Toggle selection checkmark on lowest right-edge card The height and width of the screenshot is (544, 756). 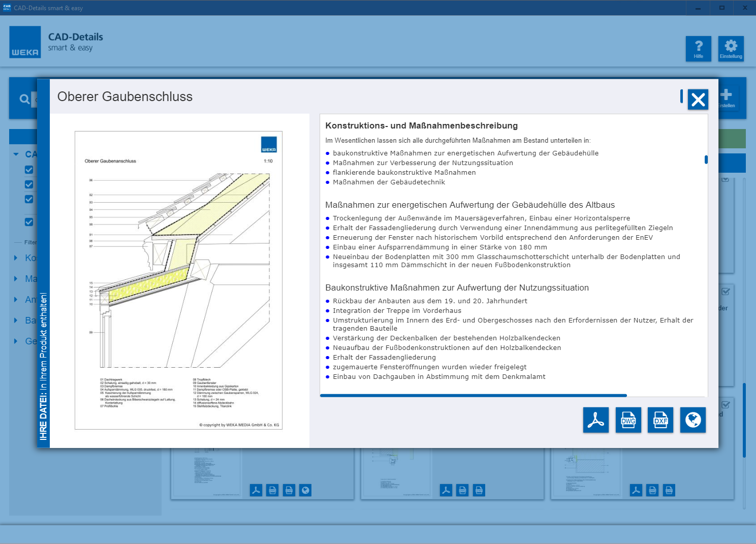(x=726, y=405)
